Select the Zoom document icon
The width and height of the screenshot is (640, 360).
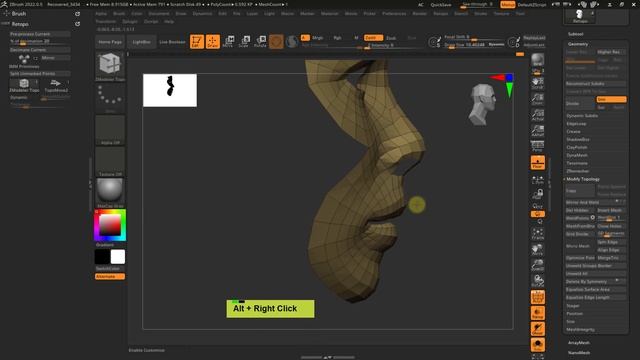point(538,99)
